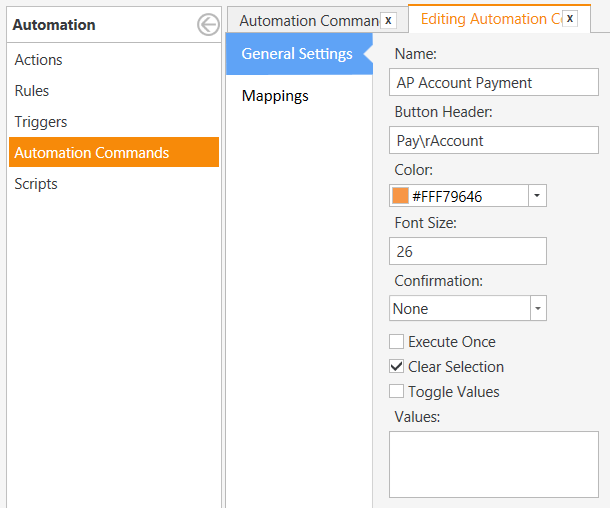This screenshot has width=610, height=508.
Task: Open Rules in the Automation list
Action: coord(32,91)
